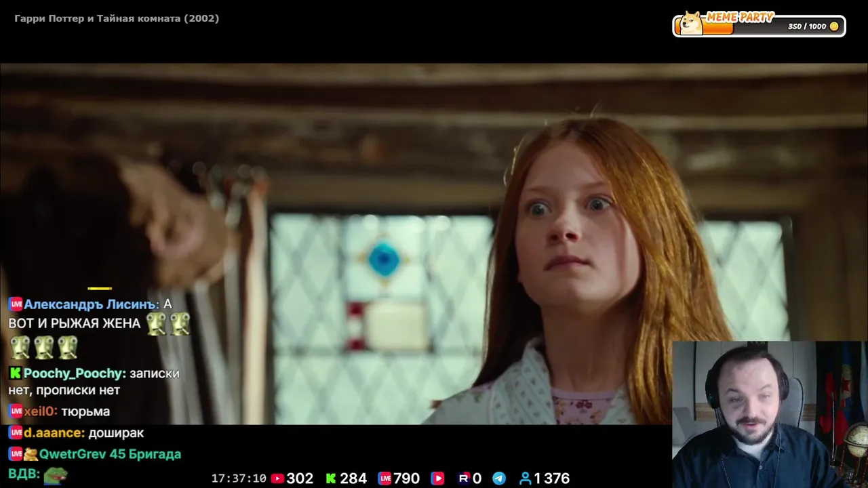Click the Meme Party orange progress bar
868x488 pixels.
[x=705, y=28]
